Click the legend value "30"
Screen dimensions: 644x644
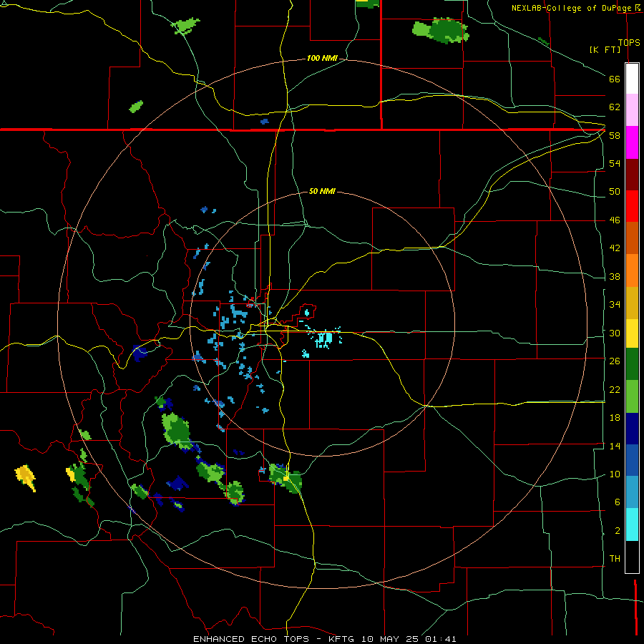[x=615, y=333]
